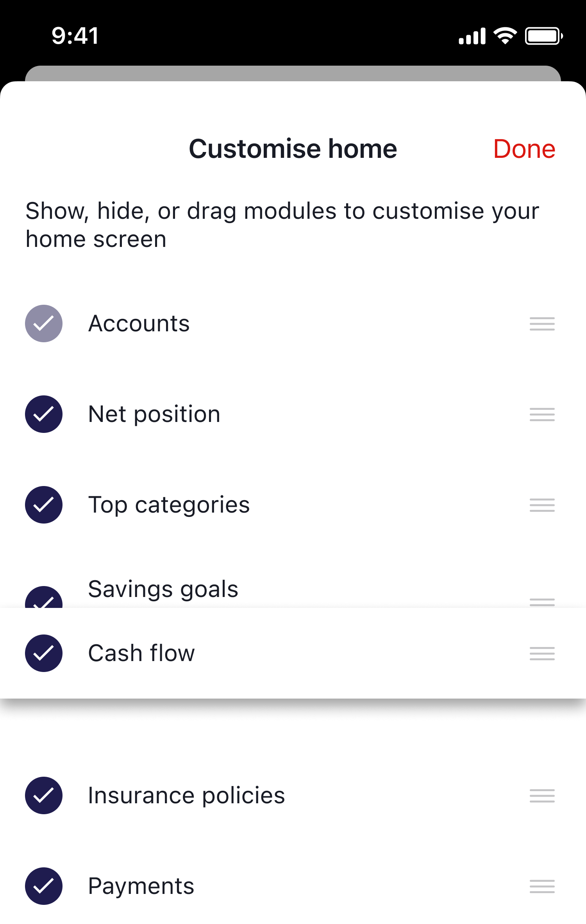Viewport: 586px width, 924px height.
Task: Tap the Insurance policies label
Action: click(186, 795)
